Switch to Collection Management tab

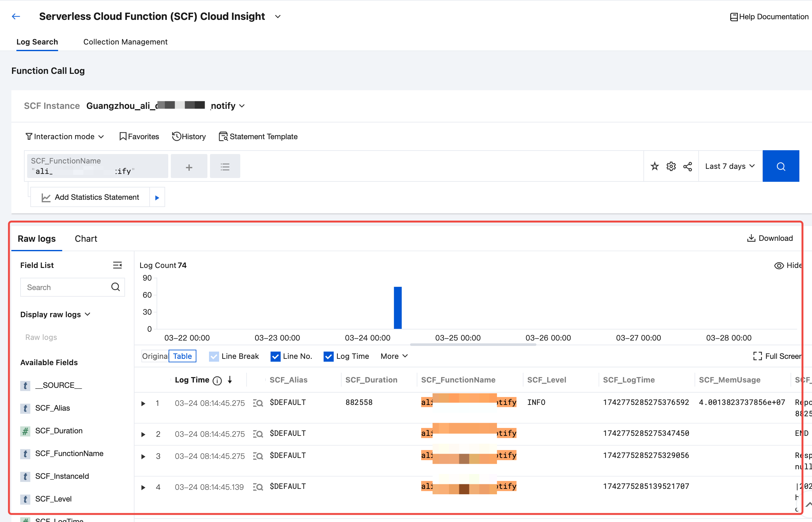125,42
